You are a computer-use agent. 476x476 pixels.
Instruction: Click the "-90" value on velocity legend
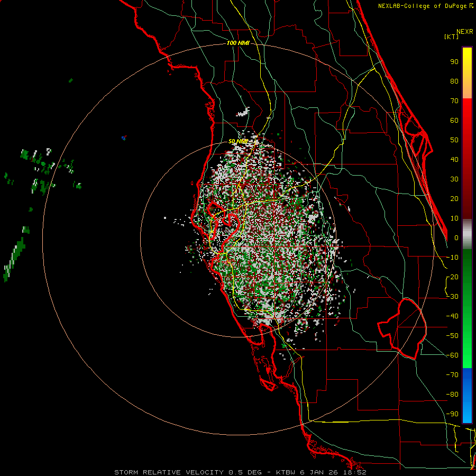click(x=452, y=414)
